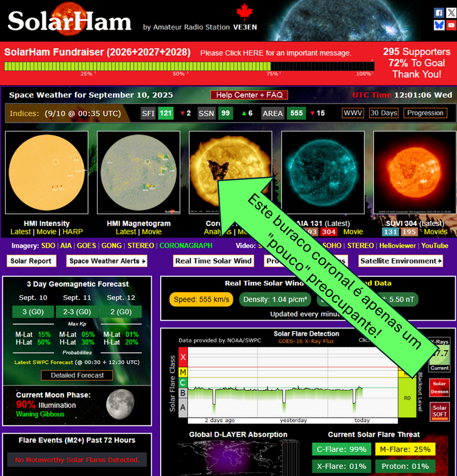Open AIA imagery link
Image resolution: width=457 pixels, height=476 pixels.
pos(66,246)
